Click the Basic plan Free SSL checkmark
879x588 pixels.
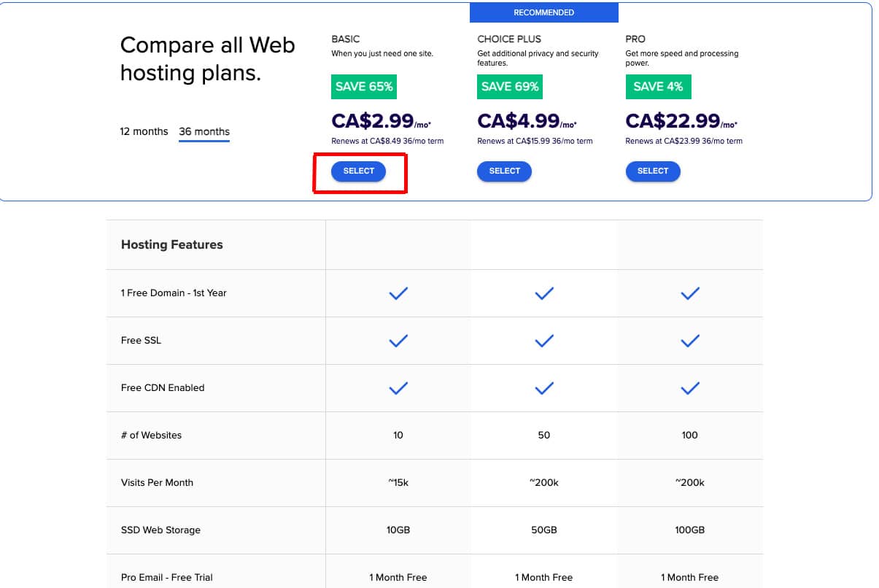(x=398, y=341)
